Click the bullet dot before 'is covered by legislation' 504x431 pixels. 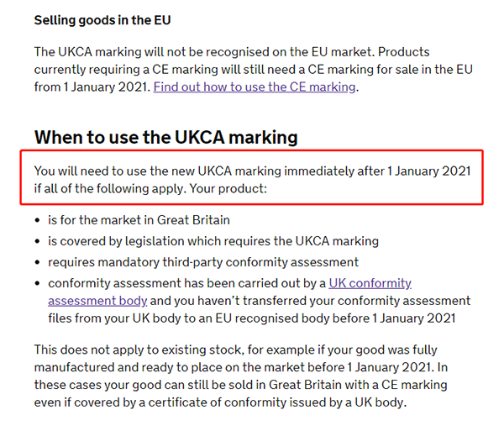click(x=38, y=241)
